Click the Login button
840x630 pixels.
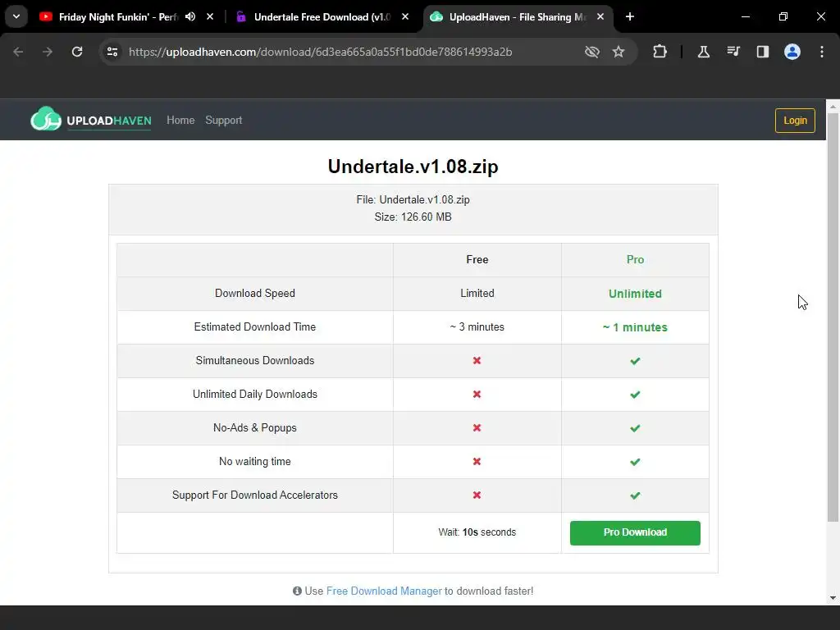(x=795, y=121)
